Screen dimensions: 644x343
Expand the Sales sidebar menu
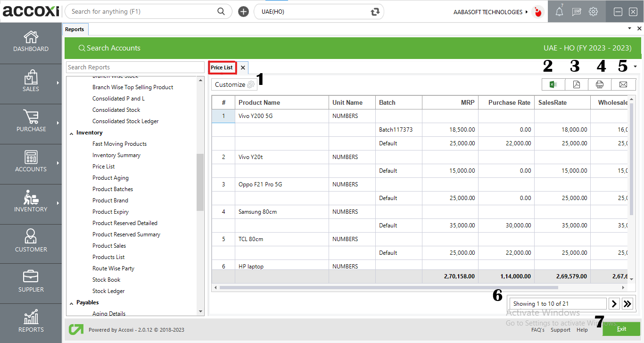tap(31, 82)
